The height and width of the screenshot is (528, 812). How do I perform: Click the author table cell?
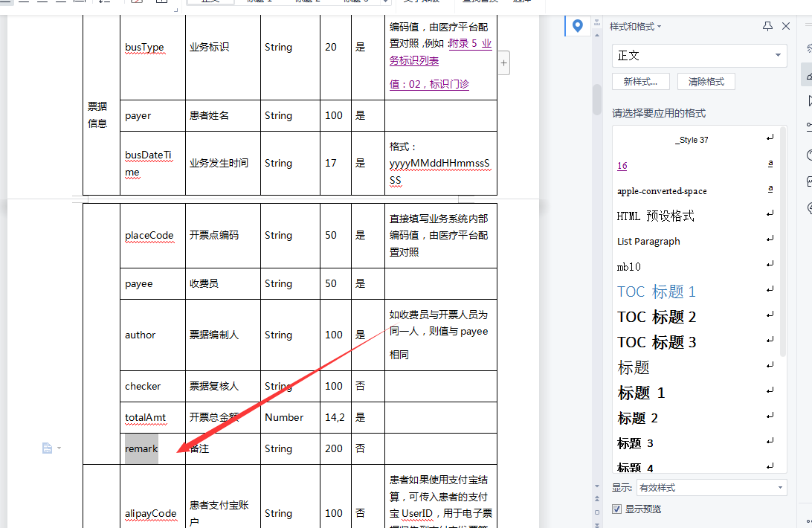tap(152, 335)
